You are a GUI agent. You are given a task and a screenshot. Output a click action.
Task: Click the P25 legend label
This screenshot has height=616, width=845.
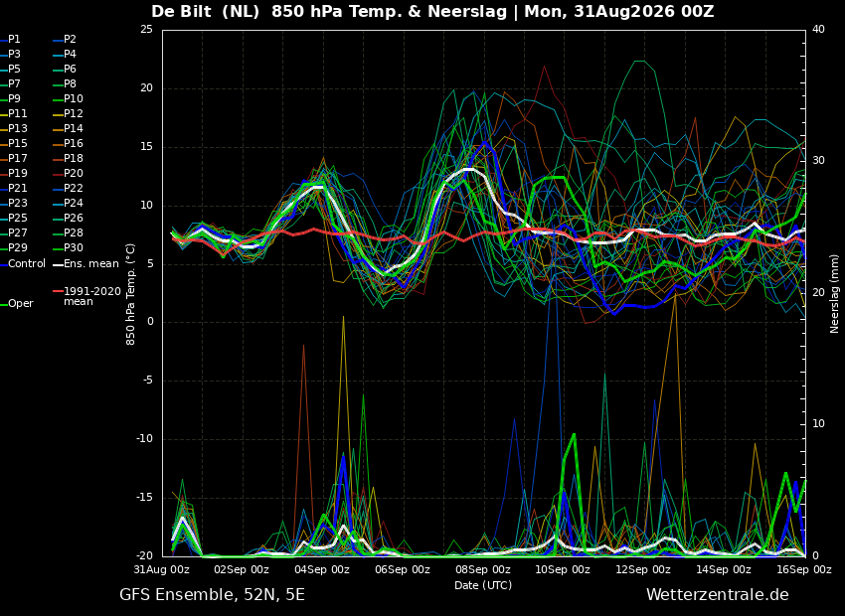17,218
